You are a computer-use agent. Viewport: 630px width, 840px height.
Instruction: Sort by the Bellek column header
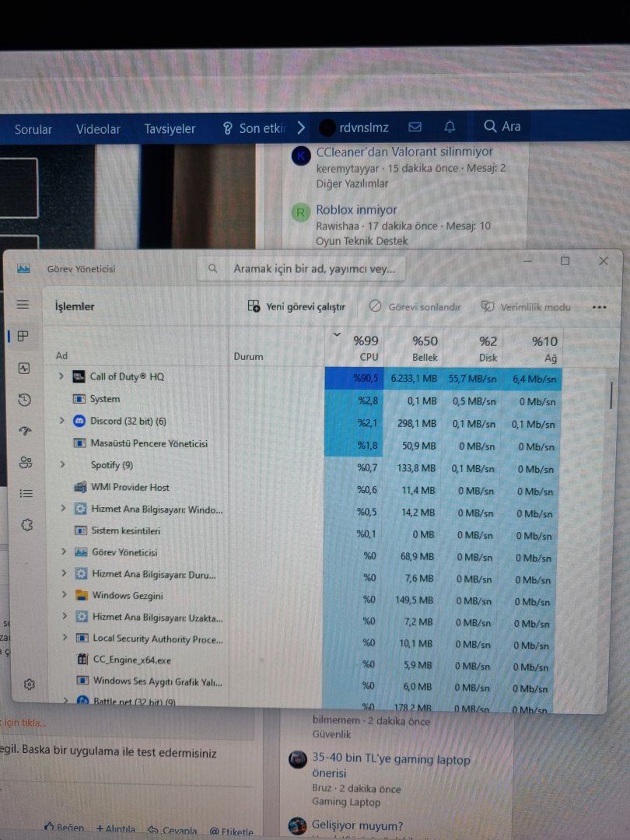click(x=414, y=348)
